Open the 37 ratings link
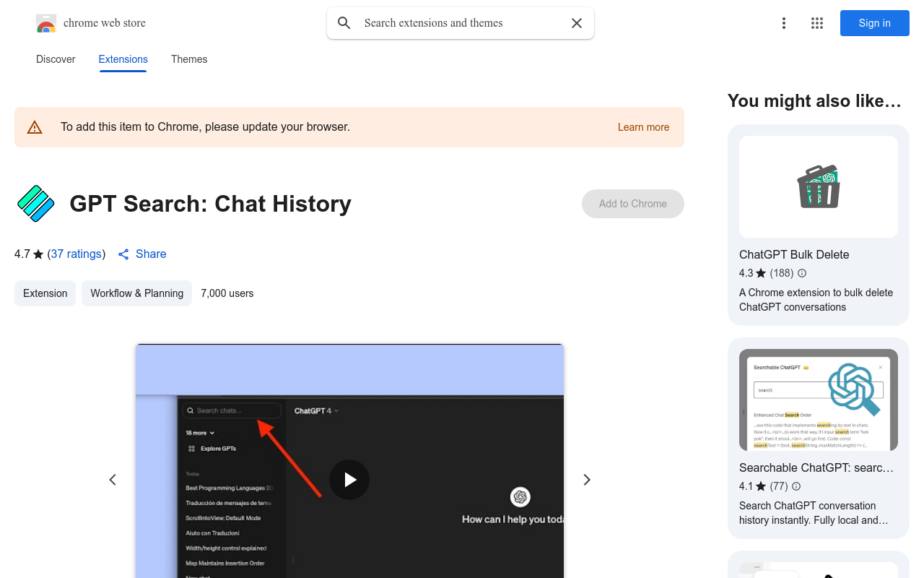 (x=76, y=254)
